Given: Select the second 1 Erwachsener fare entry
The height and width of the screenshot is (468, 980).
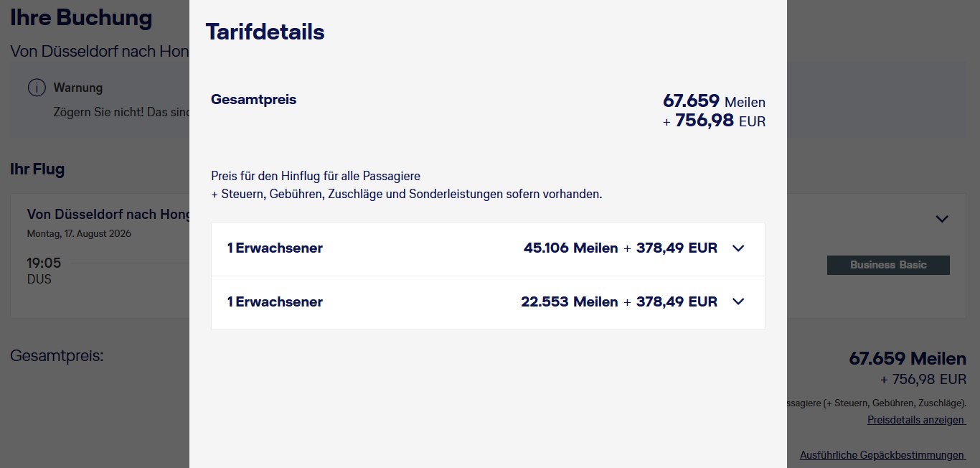Looking at the screenshot, I should 275,301.
